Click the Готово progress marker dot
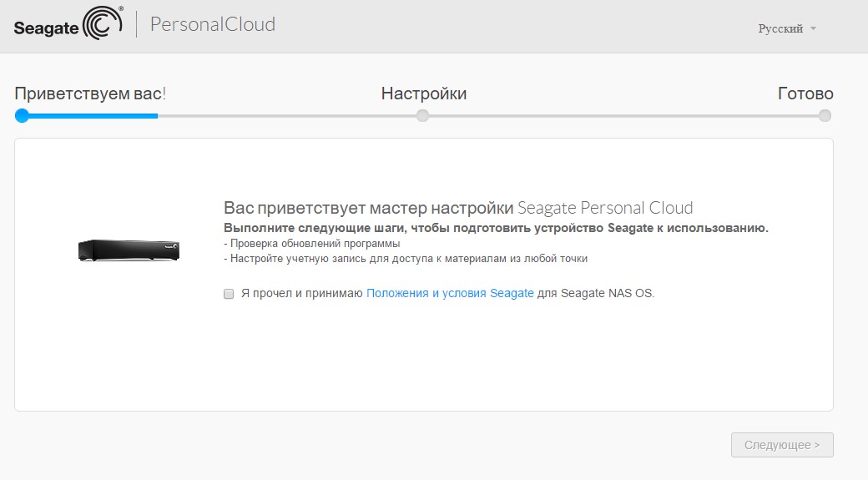Viewport: 868px width, 480px height. pos(825,116)
